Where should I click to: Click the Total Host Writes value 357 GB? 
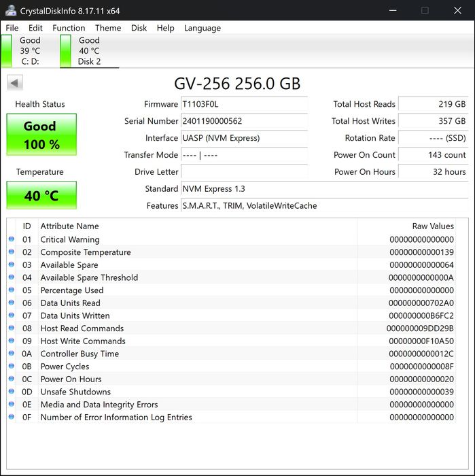tap(433, 121)
